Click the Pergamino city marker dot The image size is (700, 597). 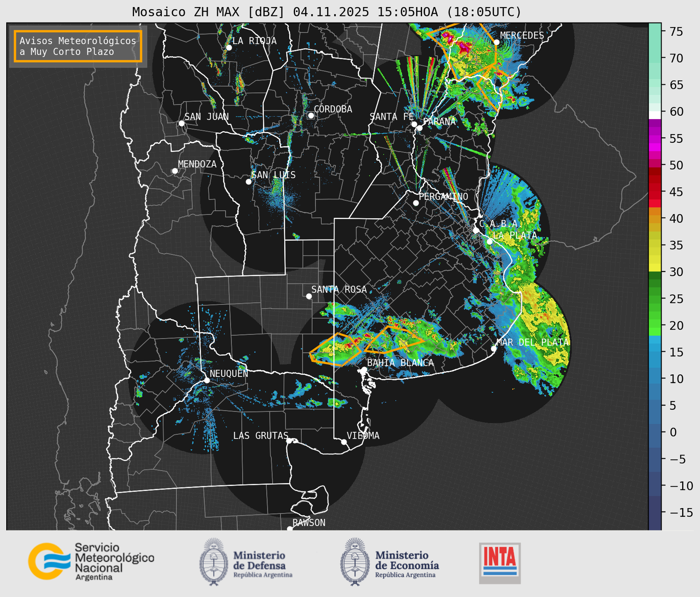(x=416, y=203)
